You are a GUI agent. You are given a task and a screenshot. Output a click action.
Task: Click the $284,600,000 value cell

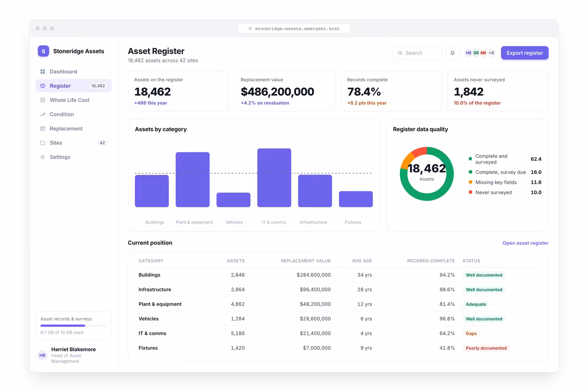[314, 275]
